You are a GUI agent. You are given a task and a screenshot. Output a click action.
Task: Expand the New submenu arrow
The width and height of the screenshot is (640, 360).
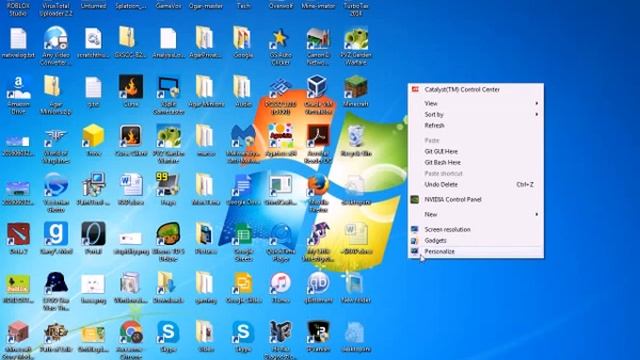coord(537,214)
